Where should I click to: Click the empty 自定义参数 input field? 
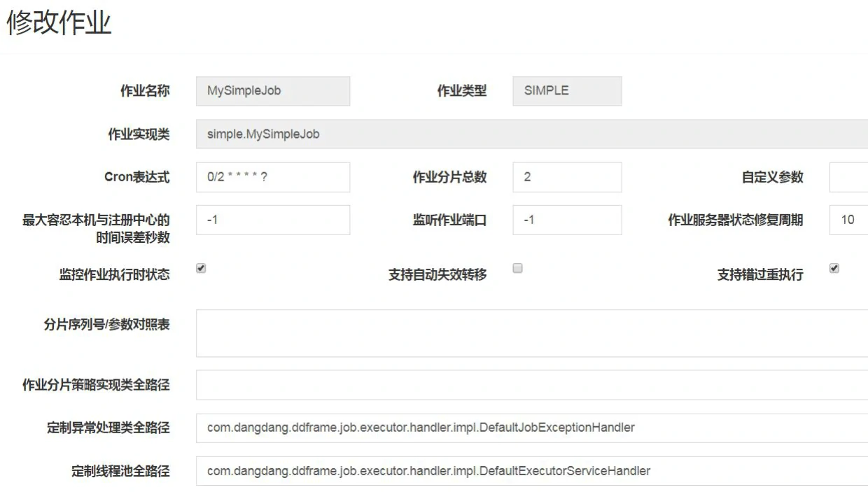point(848,177)
